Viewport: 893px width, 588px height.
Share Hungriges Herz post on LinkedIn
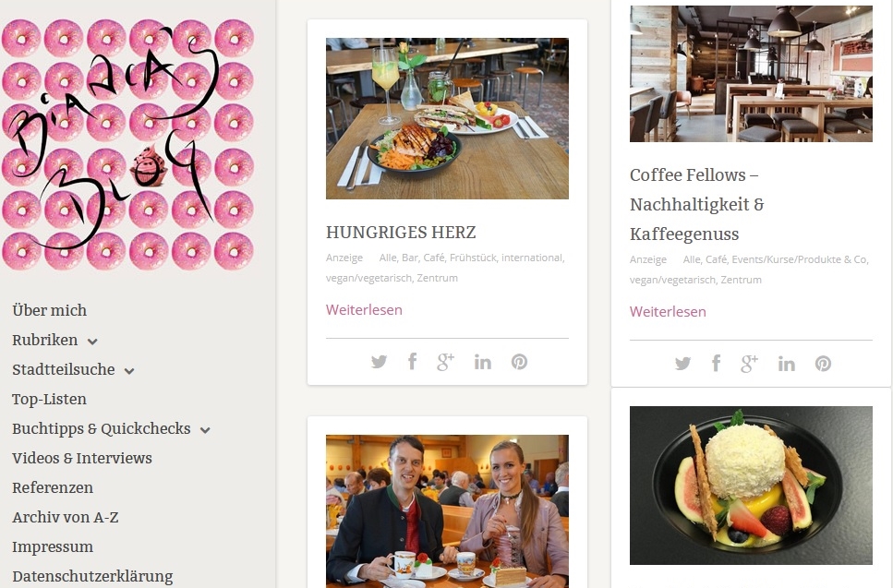coord(482,362)
